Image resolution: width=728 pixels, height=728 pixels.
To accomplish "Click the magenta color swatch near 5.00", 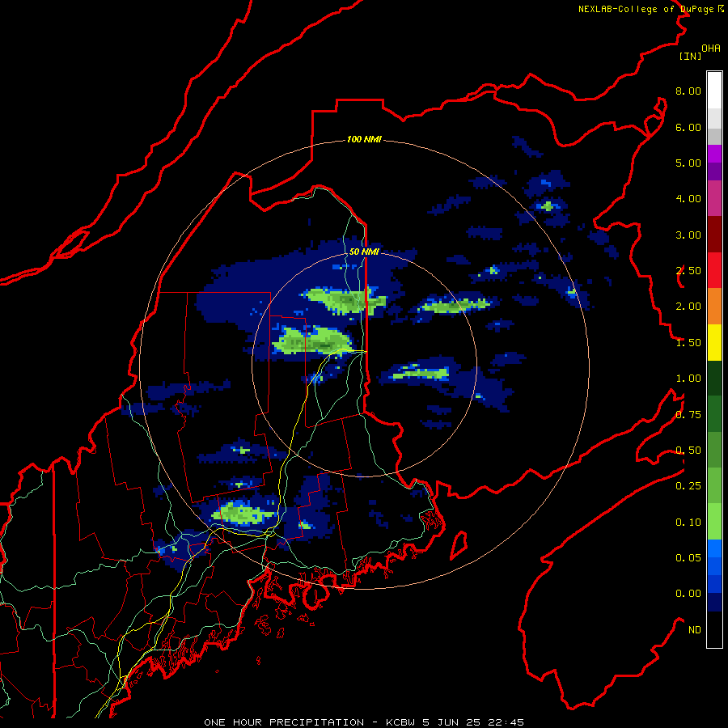I will pos(714,154).
